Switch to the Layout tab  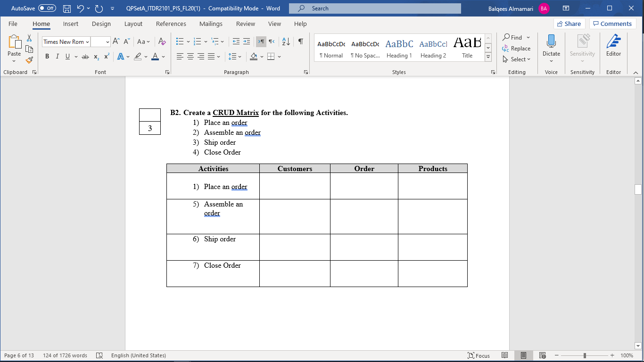coord(133,24)
